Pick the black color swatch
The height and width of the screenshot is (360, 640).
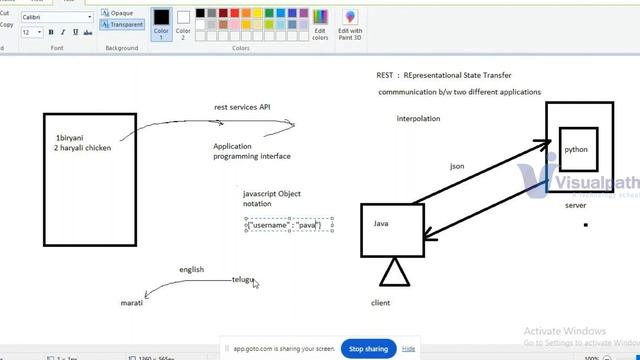coord(200,13)
